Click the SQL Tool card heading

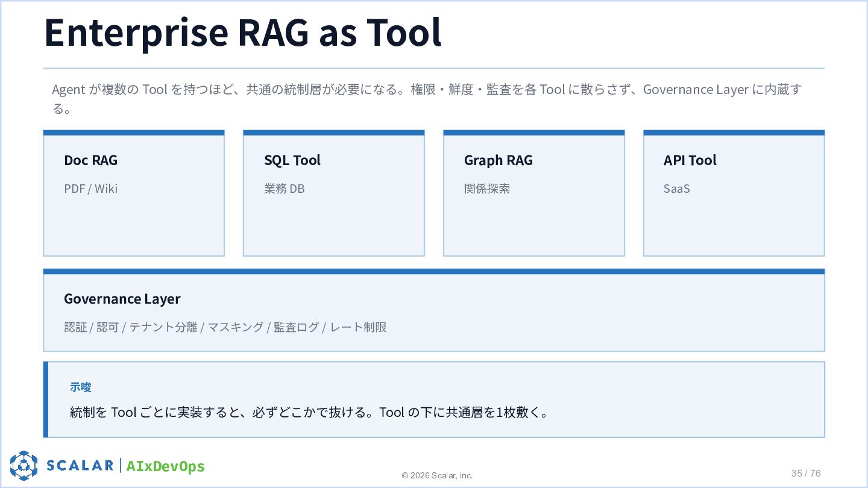coord(292,160)
